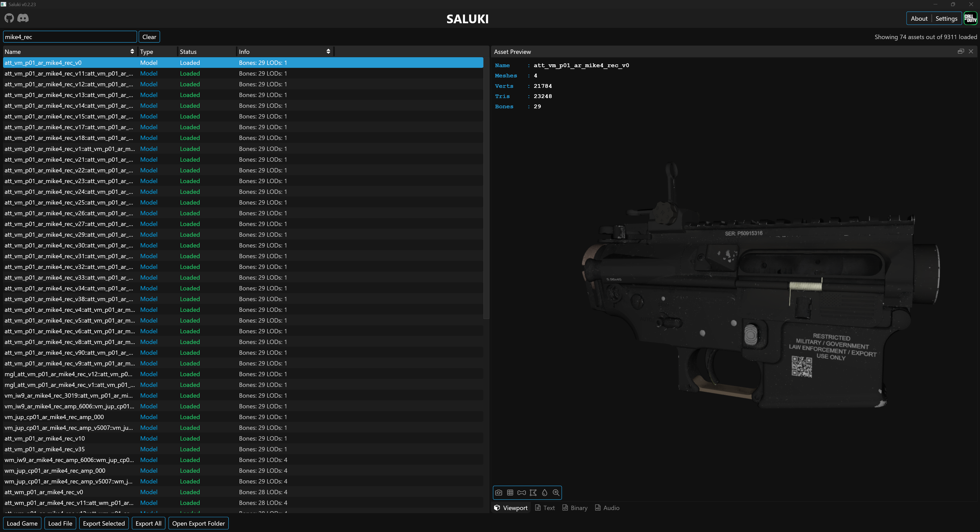Open the export folder

(x=198, y=523)
